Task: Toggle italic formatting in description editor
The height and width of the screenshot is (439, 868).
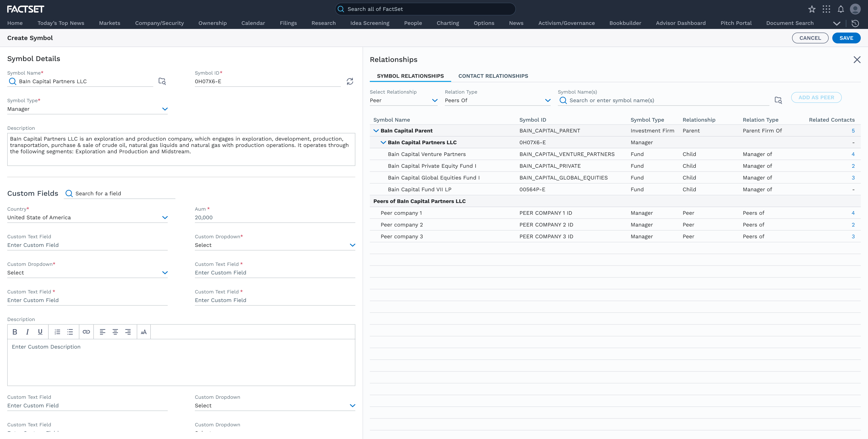Action: (27, 332)
